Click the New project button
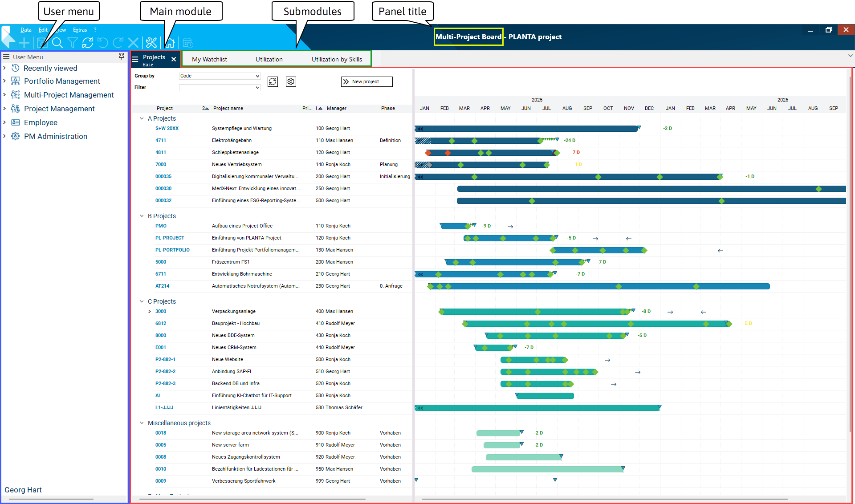The width and height of the screenshot is (855, 504). 366,81
